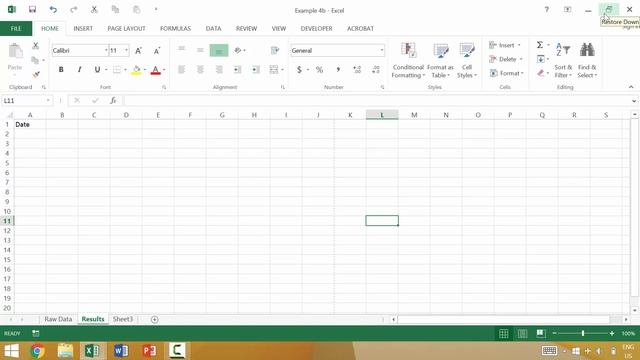The width and height of the screenshot is (640, 360).
Task: Click the Increase Indent icon
Action: pyautogui.click(x=256, y=70)
